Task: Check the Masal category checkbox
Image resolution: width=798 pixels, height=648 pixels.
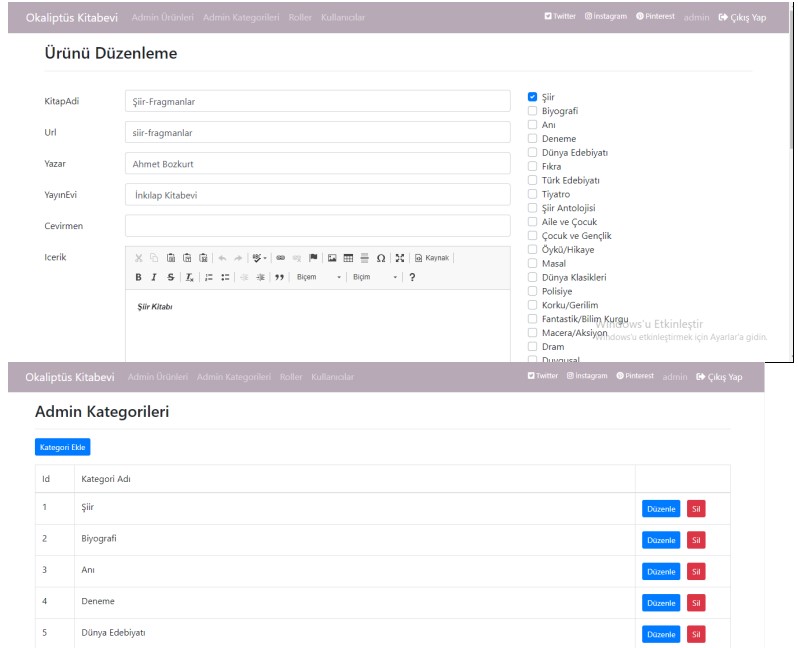Action: (532, 263)
